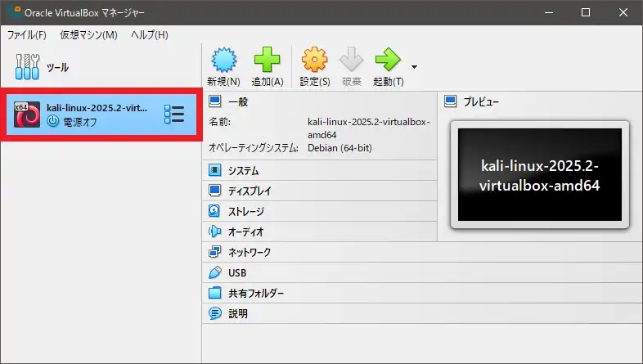Click the kali-linux-2025.2-virtualbox-amd64 name value
Image resolution: width=643 pixels, height=364 pixels.
click(369, 128)
